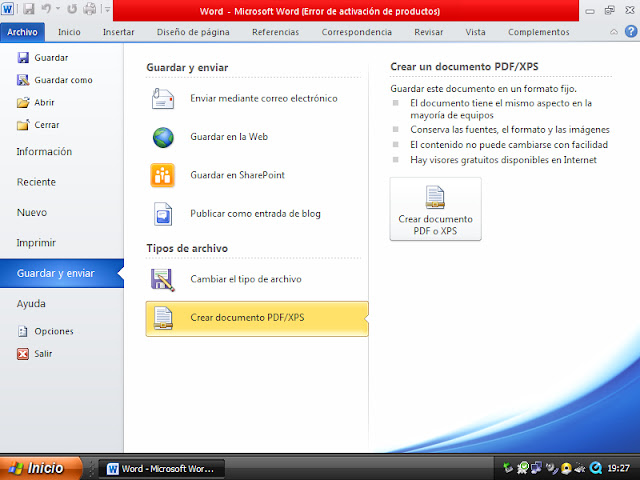Image resolution: width=640 pixels, height=480 pixels.
Task: Open the Información section
Action: click(x=44, y=152)
